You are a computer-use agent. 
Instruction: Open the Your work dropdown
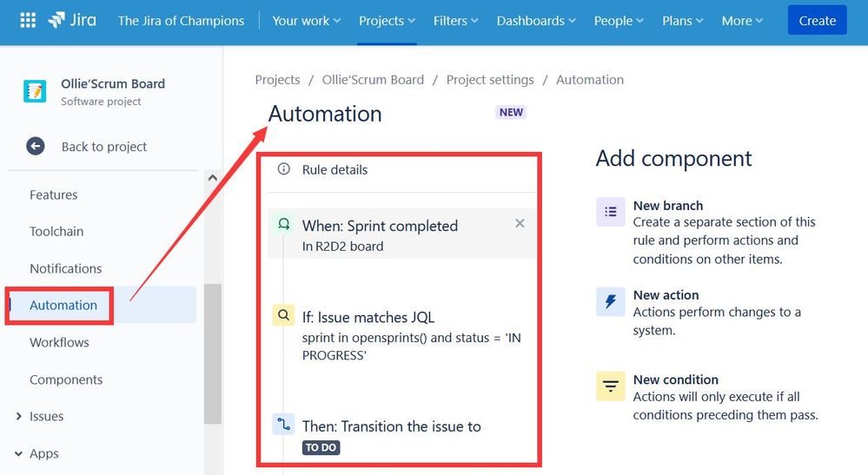306,21
